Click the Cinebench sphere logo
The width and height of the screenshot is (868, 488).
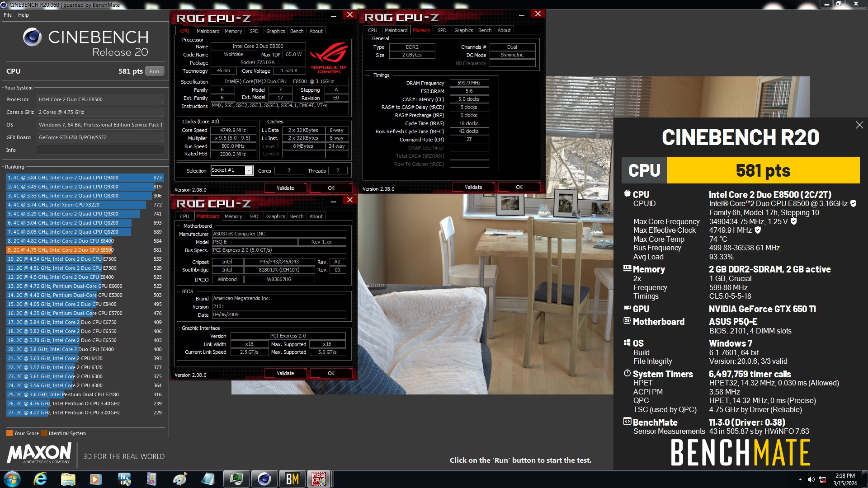pyautogui.click(x=32, y=37)
